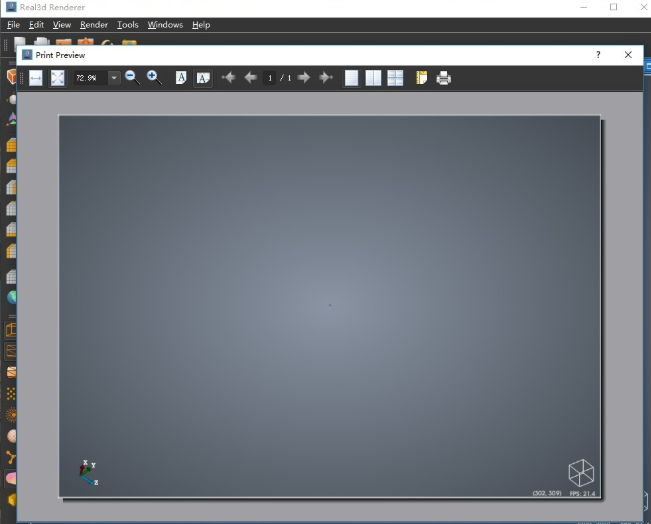The image size is (651, 524).
Task: Open the View menu
Action: [x=62, y=25]
